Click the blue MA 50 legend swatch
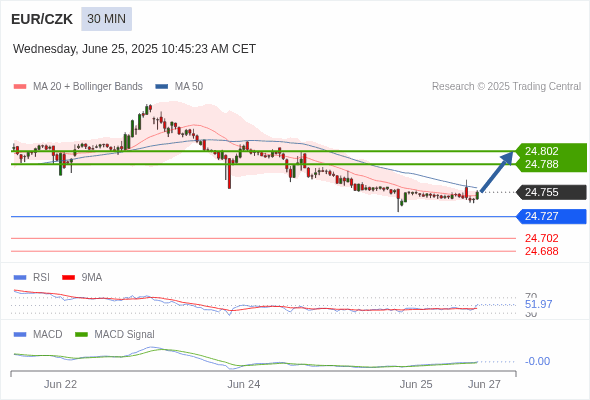The image size is (590, 400). pyautogui.click(x=162, y=87)
